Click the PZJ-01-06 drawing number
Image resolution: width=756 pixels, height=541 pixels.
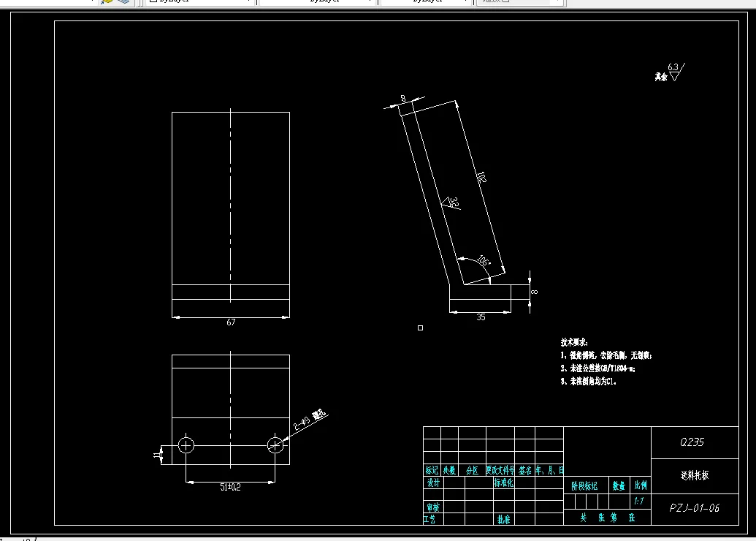click(695, 508)
